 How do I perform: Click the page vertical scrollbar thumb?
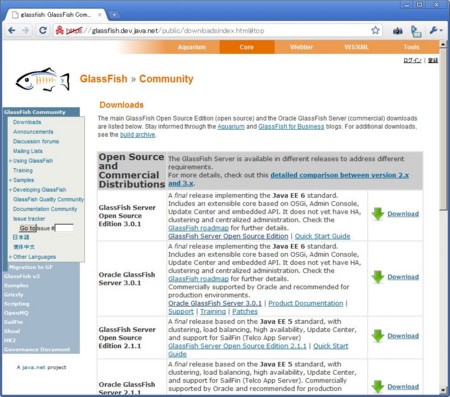tap(443, 129)
